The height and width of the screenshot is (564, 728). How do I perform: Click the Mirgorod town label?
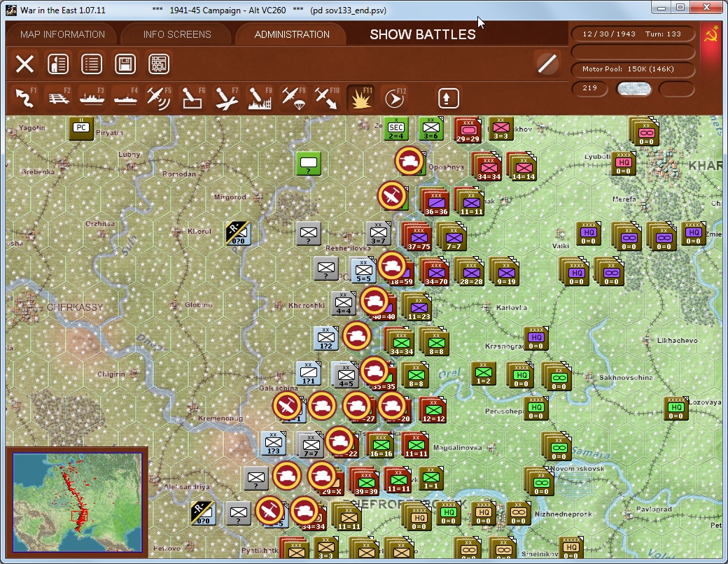[x=230, y=197]
